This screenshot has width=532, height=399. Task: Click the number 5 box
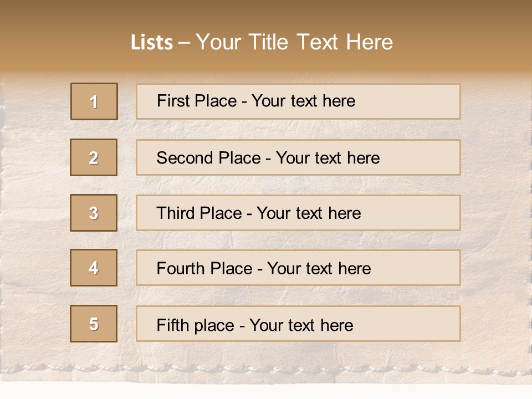click(94, 324)
